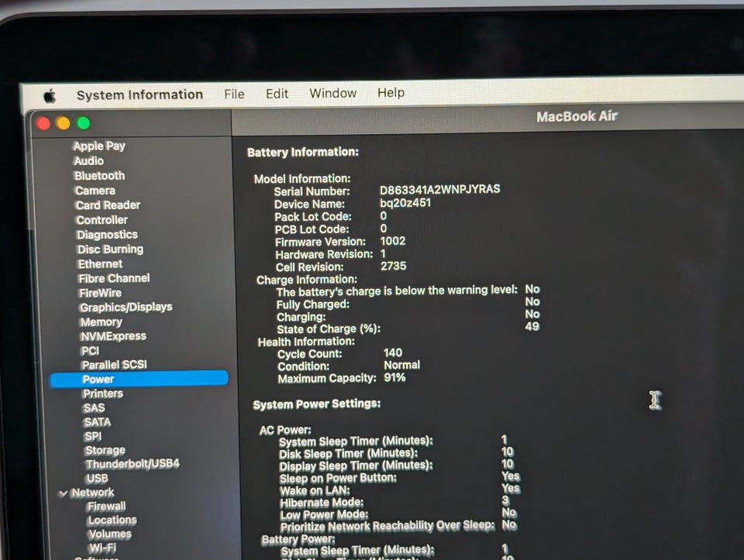The width and height of the screenshot is (744, 560).
Task: Click the MacBook Air window title
Action: [577, 117]
